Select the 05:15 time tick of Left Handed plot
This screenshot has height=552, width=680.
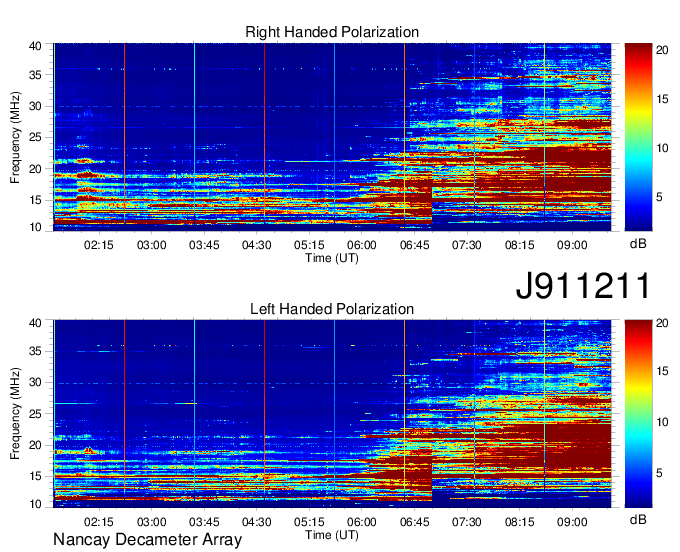(x=309, y=522)
